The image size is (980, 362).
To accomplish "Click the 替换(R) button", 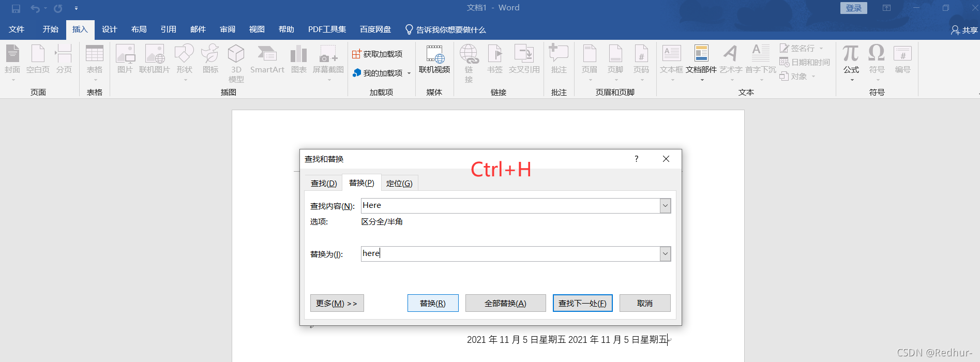I will coord(433,303).
